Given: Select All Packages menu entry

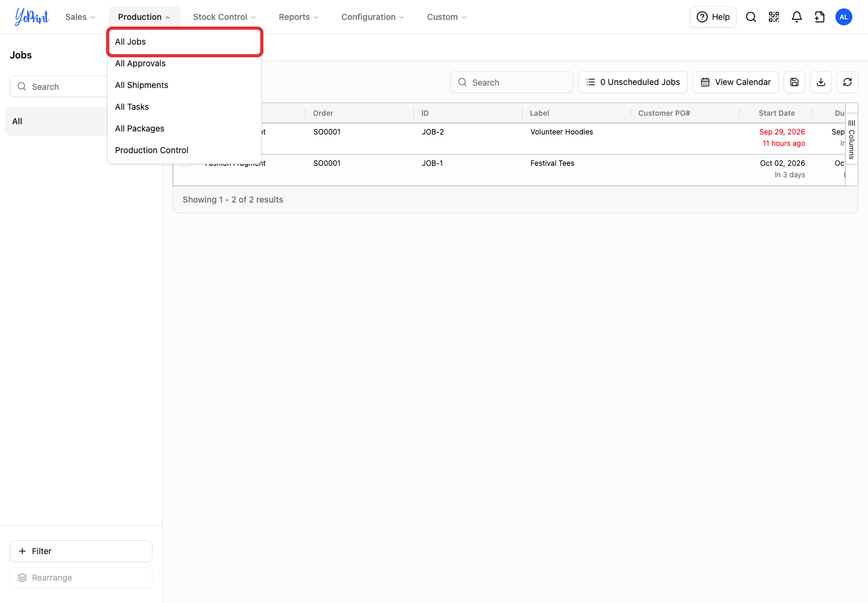Looking at the screenshot, I should pos(184,128).
